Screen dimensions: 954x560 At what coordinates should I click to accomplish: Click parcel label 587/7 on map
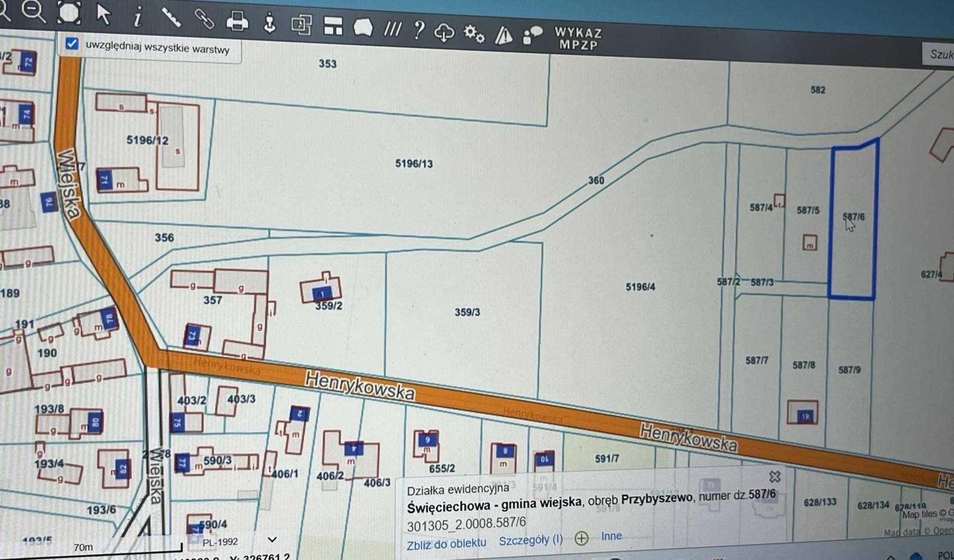click(x=757, y=360)
